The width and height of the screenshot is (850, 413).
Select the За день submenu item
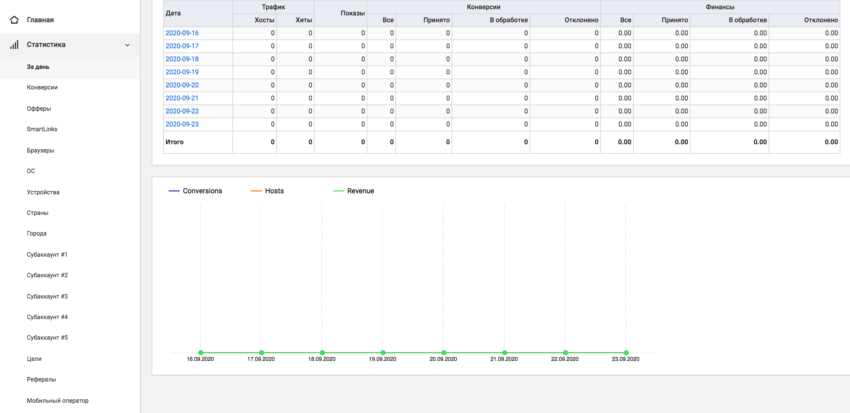pos(38,67)
